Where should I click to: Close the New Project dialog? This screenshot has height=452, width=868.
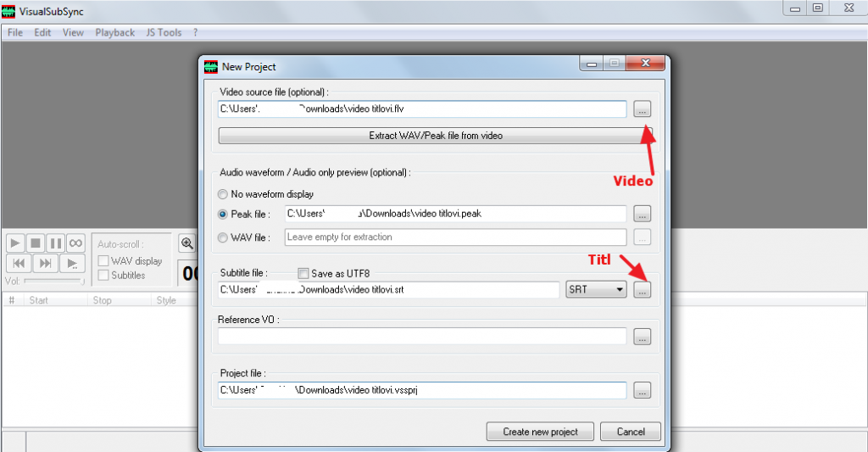coord(645,63)
